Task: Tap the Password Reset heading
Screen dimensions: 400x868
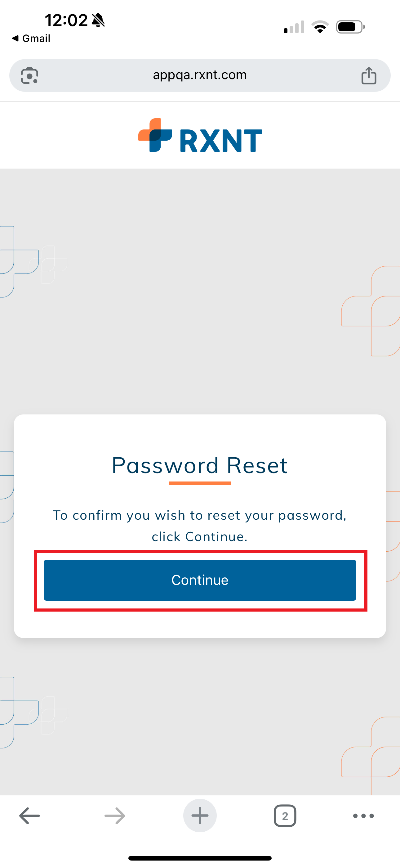Action: [x=200, y=465]
